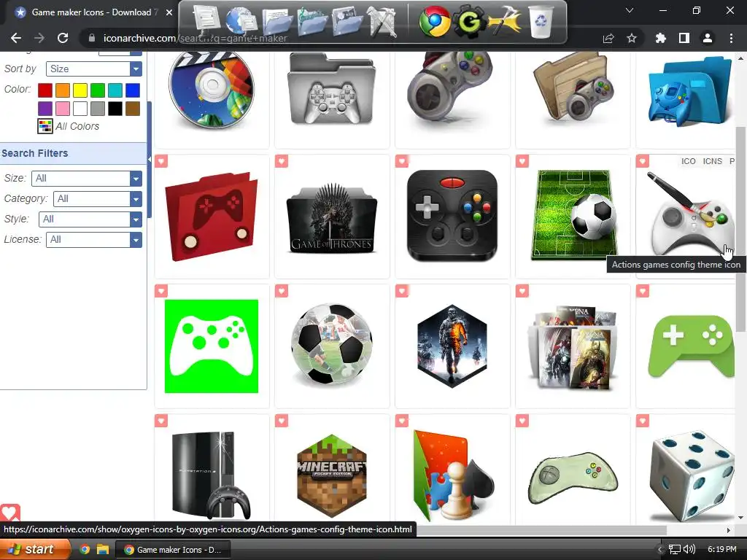747x560 pixels.
Task: Filter icons by orange color
Action: click(x=63, y=90)
